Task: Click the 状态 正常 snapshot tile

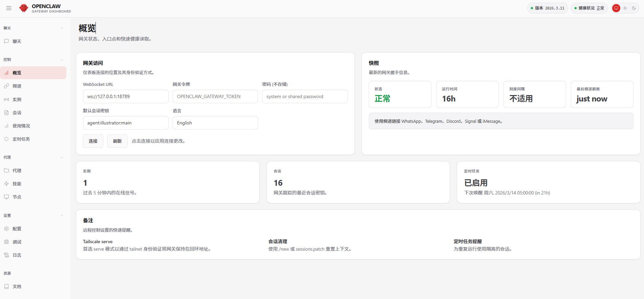Action: point(400,94)
